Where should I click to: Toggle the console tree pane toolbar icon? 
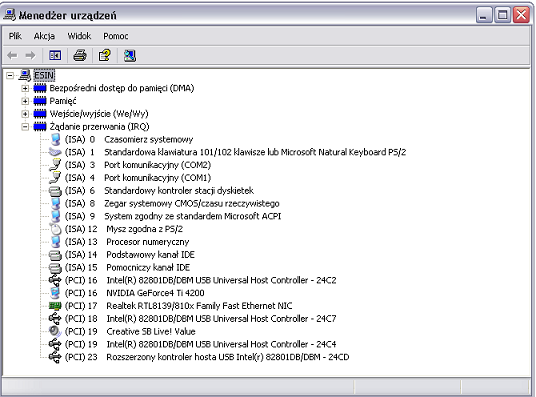(55, 55)
